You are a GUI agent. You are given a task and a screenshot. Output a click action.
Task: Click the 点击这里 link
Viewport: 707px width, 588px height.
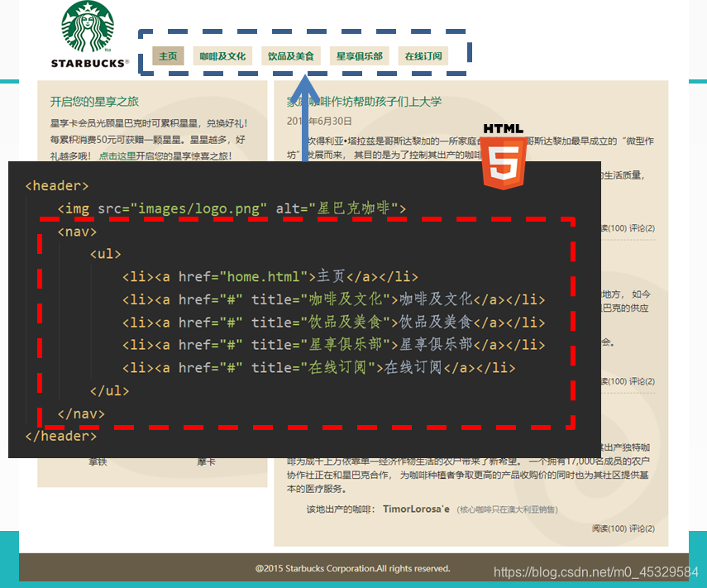(117, 156)
